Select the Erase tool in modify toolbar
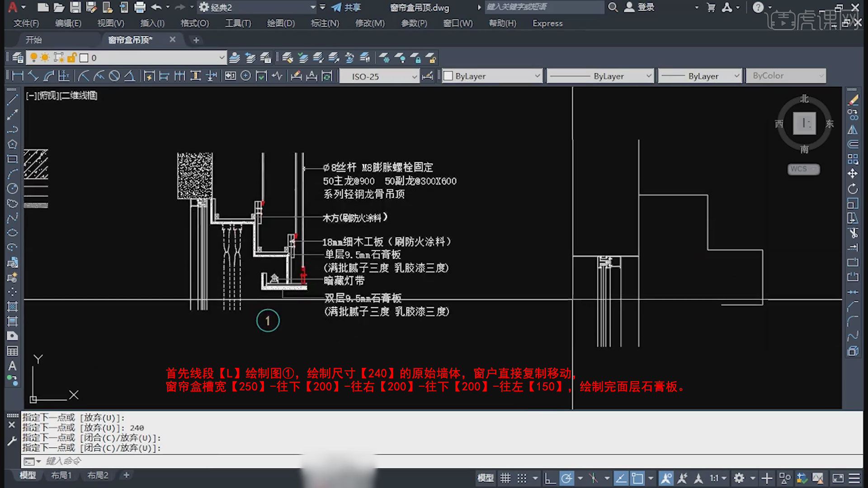 (853, 100)
